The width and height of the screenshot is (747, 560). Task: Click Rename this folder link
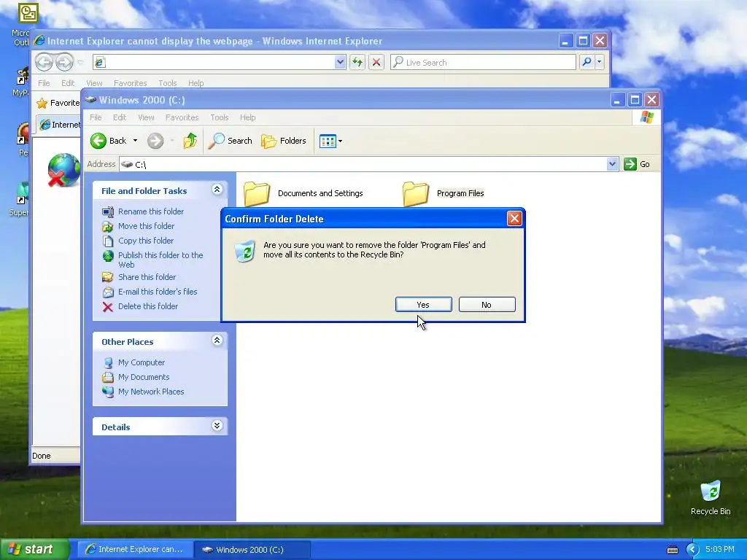(151, 211)
